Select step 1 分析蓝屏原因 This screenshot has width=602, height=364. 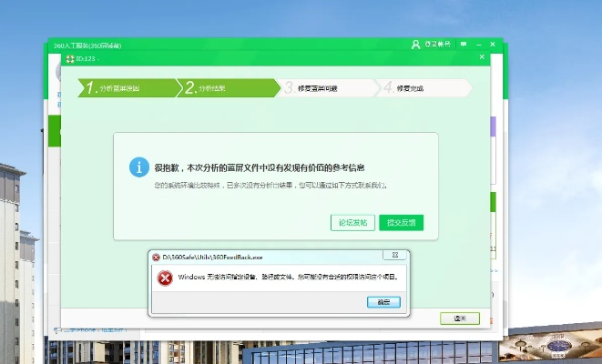[x=128, y=88]
